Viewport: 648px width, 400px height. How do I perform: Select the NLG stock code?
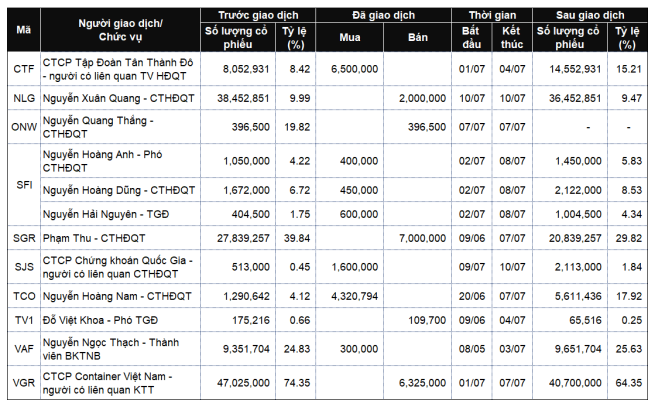[24, 98]
